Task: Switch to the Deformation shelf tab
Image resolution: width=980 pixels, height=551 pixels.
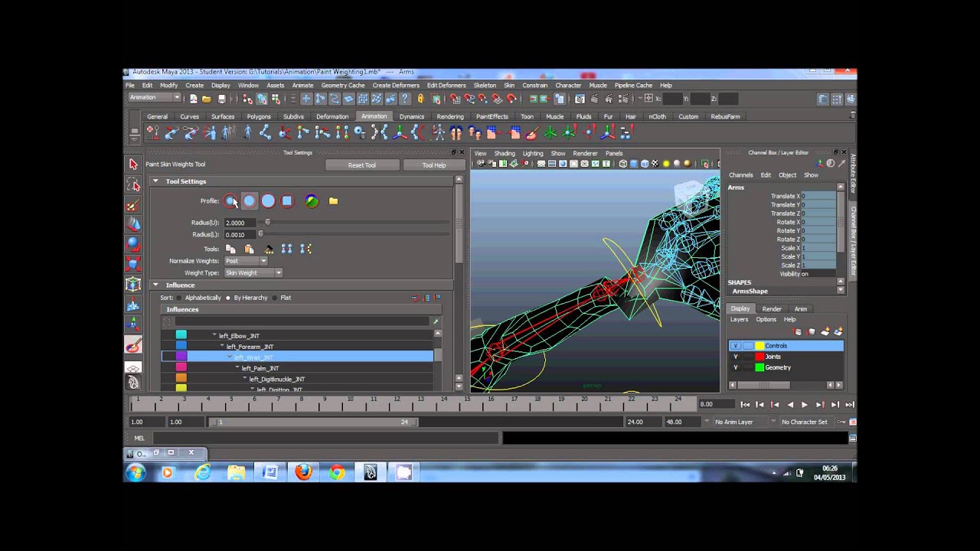Action: (332, 116)
